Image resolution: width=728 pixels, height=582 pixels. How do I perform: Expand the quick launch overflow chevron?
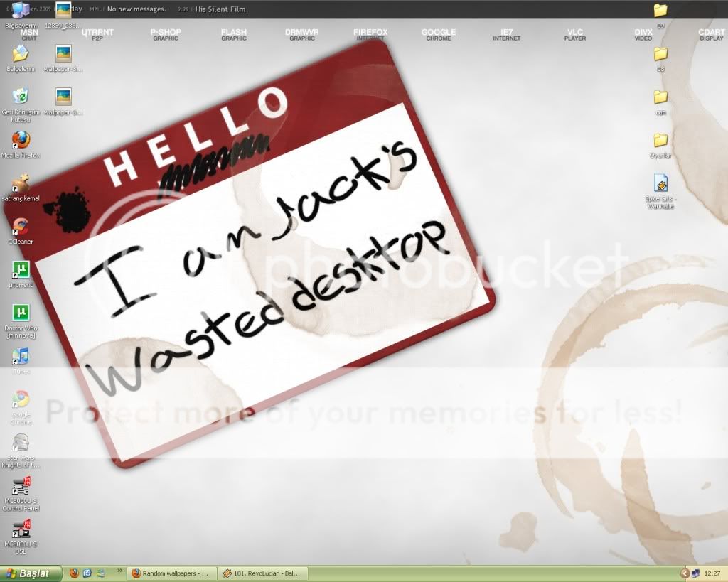click(119, 571)
